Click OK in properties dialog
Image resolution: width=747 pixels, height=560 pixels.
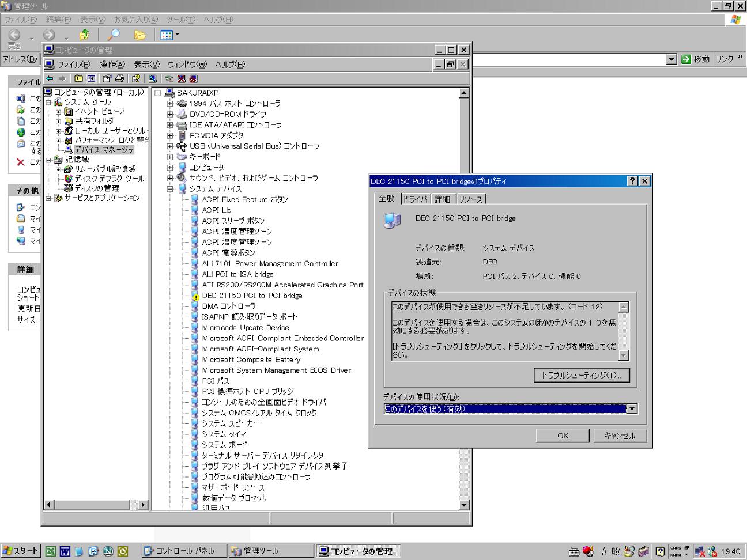tap(563, 436)
